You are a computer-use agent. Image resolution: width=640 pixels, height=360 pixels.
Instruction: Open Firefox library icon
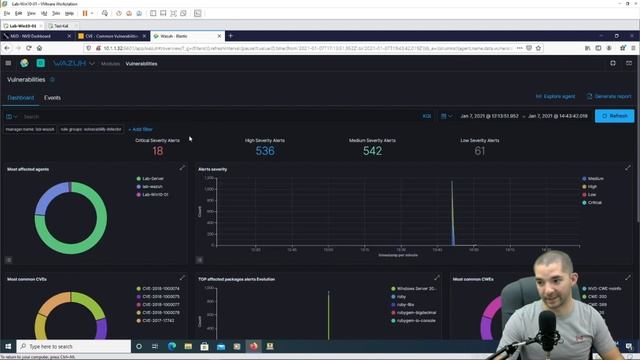[587, 48]
